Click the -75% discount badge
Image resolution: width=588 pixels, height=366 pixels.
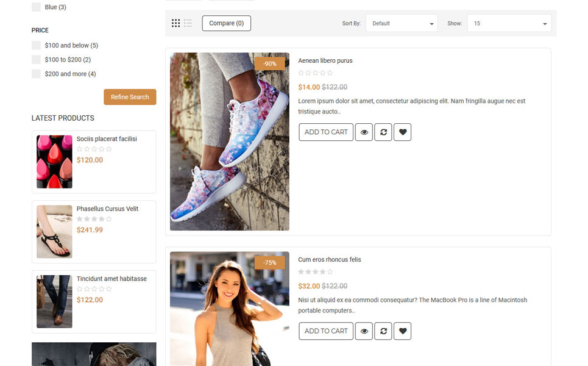tap(269, 262)
